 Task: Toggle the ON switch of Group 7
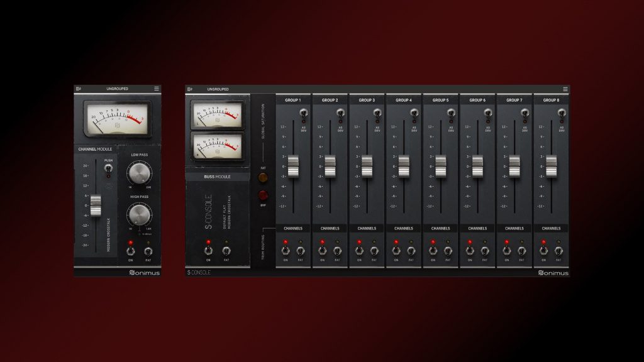point(507,250)
